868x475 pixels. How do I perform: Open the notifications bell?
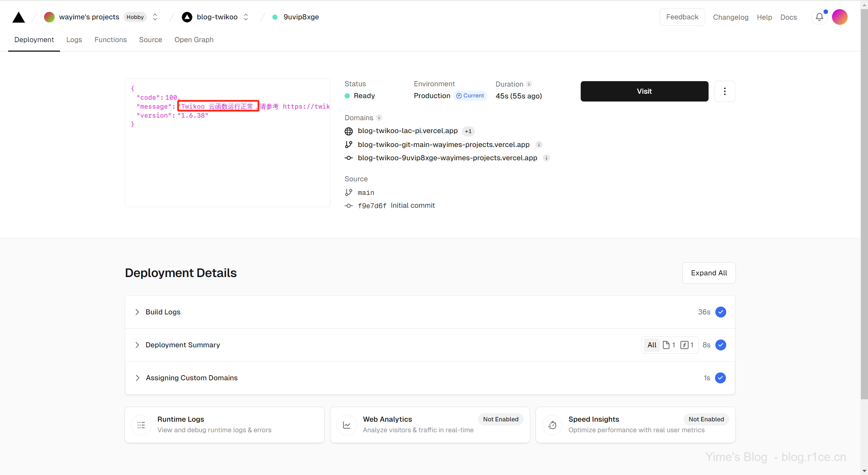819,17
